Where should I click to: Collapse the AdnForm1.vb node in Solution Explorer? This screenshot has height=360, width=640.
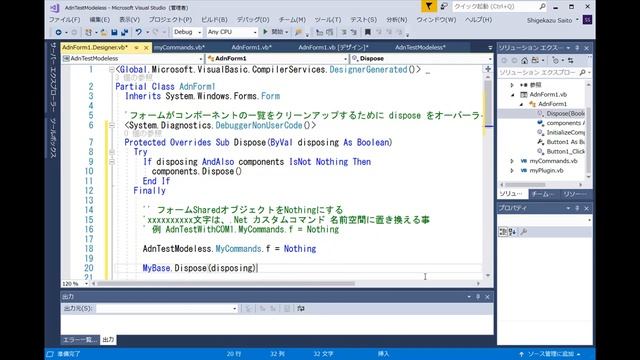(513, 95)
